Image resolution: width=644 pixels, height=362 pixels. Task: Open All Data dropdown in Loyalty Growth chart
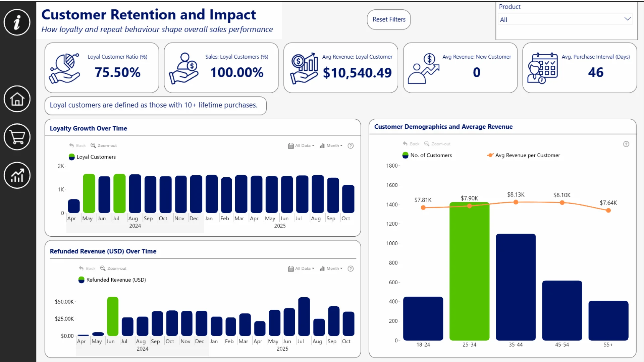(x=301, y=146)
